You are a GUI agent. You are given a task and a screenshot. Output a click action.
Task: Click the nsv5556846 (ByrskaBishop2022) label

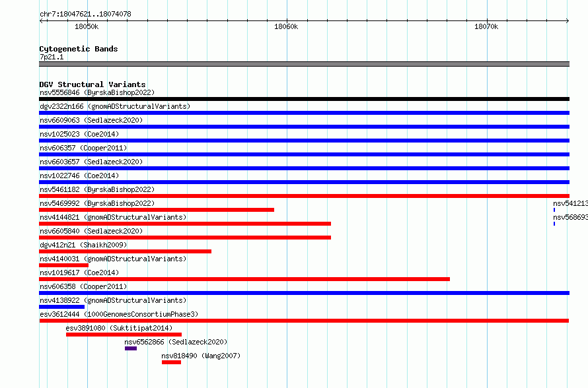[x=97, y=92]
